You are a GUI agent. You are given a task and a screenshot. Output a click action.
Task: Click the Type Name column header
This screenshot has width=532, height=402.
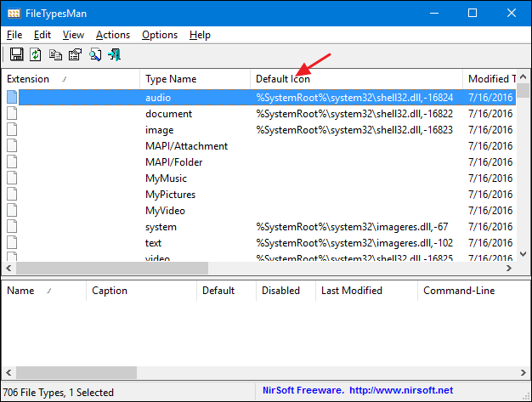tap(171, 79)
